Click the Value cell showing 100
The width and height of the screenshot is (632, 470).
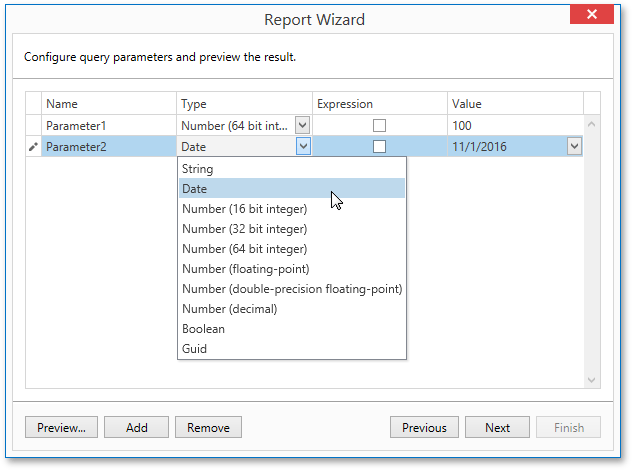[x=515, y=125]
